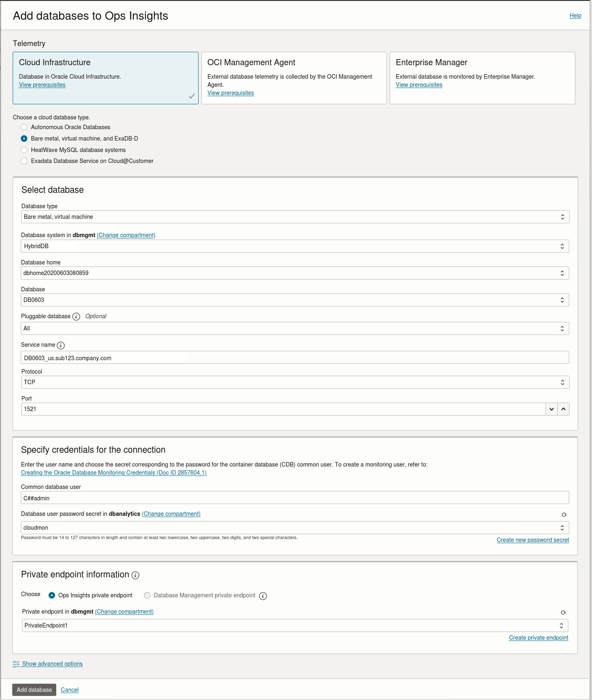Click the Port input field

(283, 409)
